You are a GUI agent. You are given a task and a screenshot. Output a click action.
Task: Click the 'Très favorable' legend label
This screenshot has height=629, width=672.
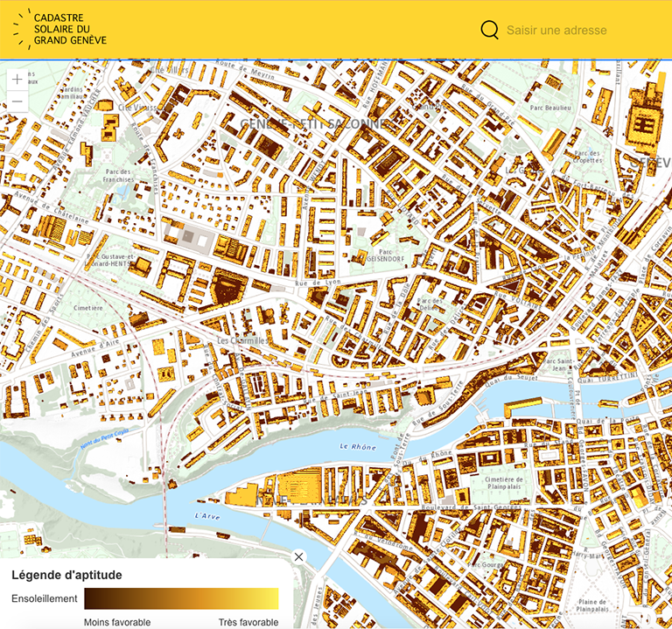pos(248,622)
